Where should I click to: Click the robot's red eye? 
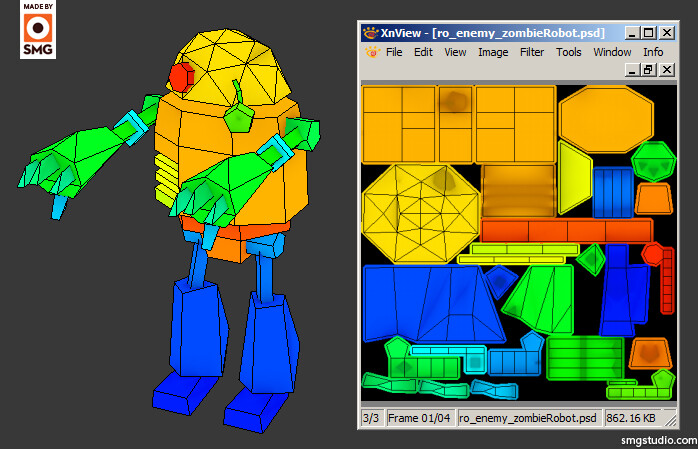[182, 77]
